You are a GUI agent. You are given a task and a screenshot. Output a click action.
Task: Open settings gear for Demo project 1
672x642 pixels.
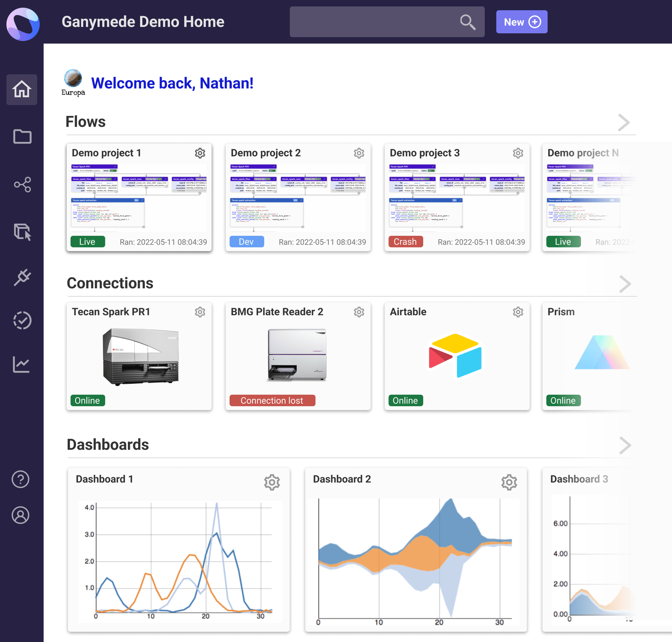[200, 153]
